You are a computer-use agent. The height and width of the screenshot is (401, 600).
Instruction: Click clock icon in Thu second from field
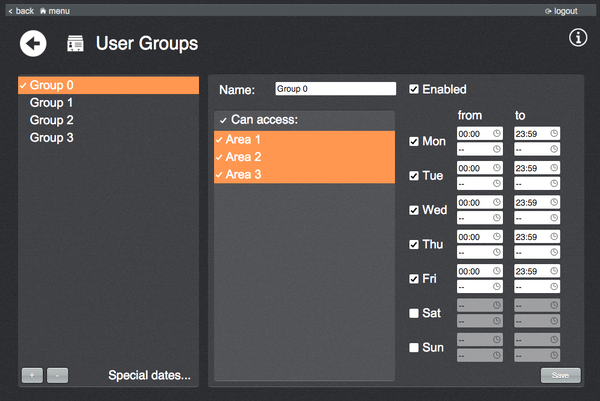pyautogui.click(x=496, y=252)
